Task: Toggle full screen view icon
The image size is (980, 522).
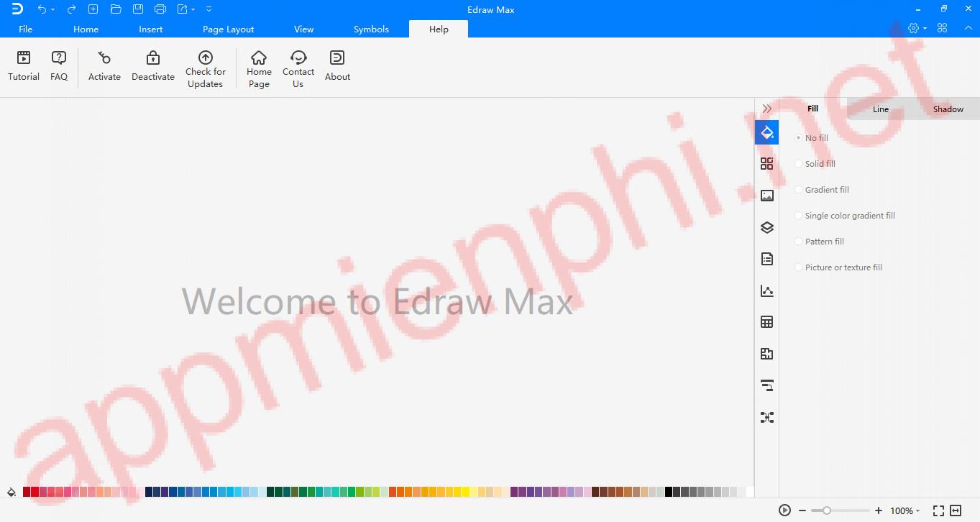Action: click(x=938, y=510)
